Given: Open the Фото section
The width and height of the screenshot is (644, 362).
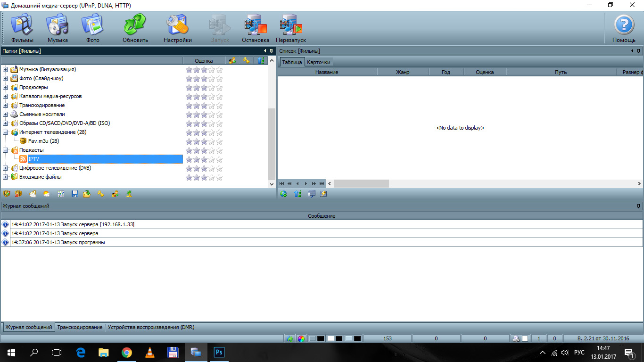Looking at the screenshot, I should point(93,28).
